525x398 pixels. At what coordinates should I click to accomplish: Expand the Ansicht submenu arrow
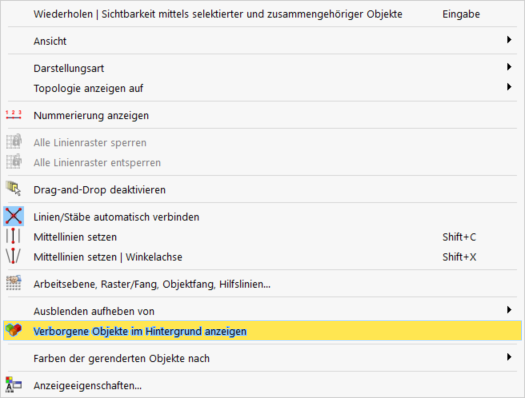(x=509, y=40)
